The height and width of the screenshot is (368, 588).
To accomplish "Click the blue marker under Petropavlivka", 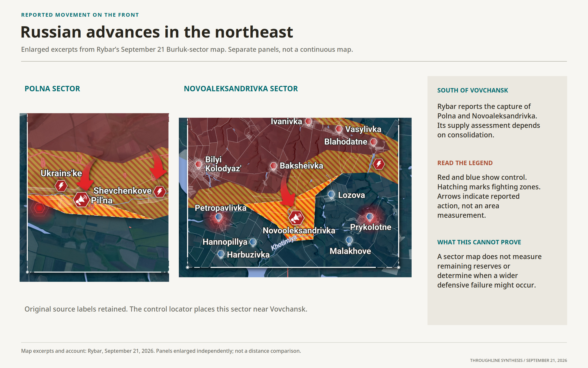I will [x=219, y=217].
